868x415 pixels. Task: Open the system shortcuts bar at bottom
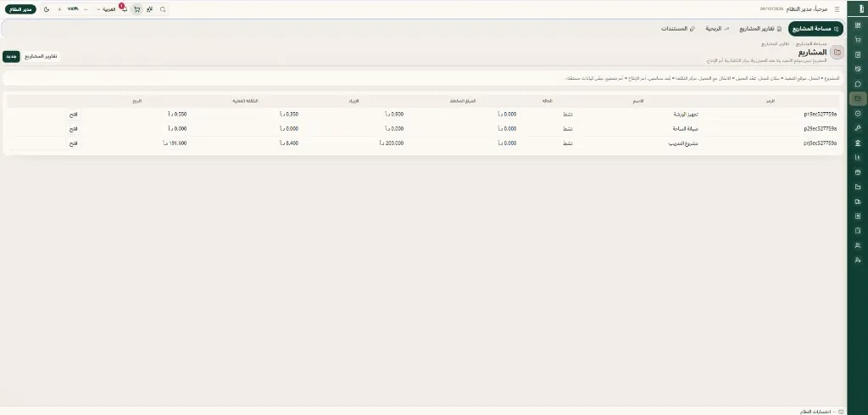[x=822, y=411]
